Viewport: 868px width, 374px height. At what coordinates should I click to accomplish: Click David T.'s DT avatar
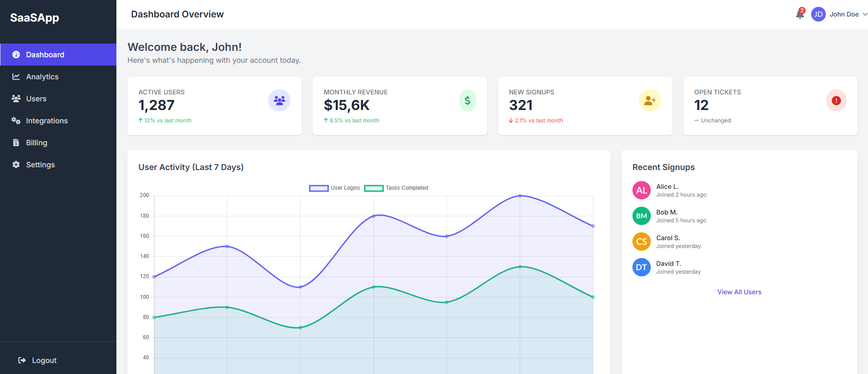coord(642,267)
